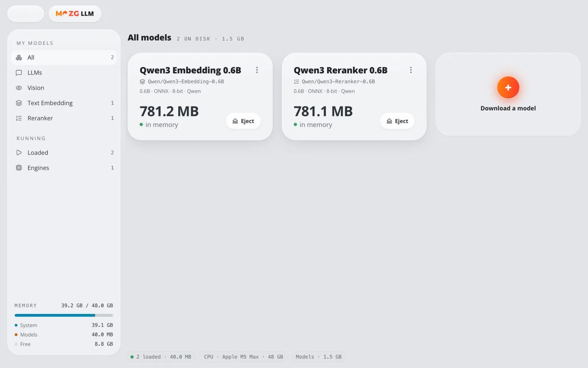Screen dimensions: 588x368
Task: Click the All models cubes icon
Action: (x=19, y=57)
